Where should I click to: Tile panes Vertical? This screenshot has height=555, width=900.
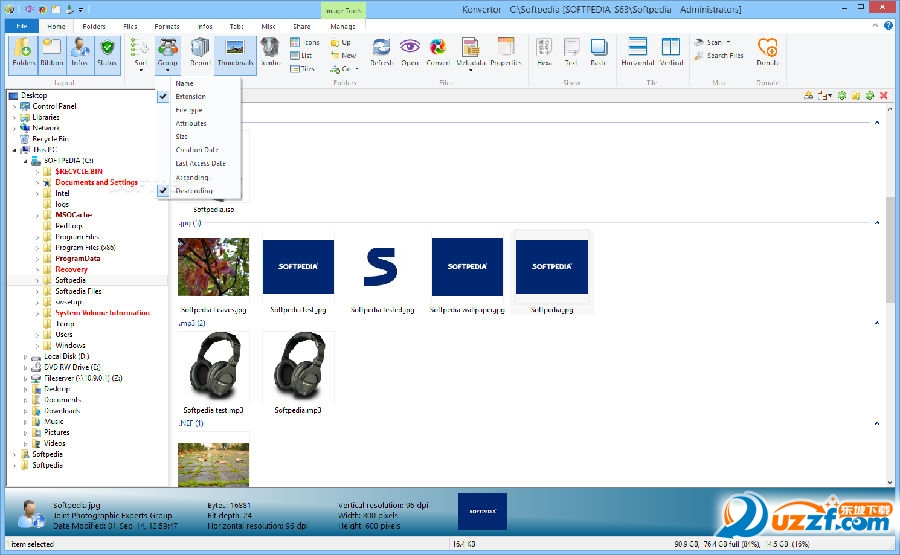(x=671, y=53)
